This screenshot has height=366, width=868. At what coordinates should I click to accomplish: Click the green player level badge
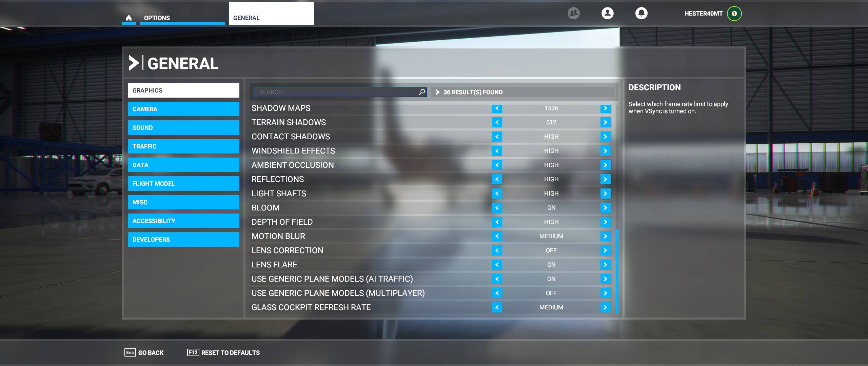734,14
